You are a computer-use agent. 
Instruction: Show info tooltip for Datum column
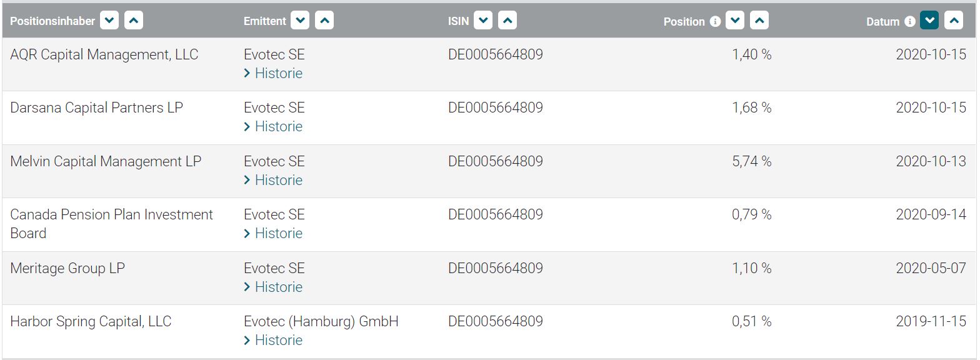[910, 21]
